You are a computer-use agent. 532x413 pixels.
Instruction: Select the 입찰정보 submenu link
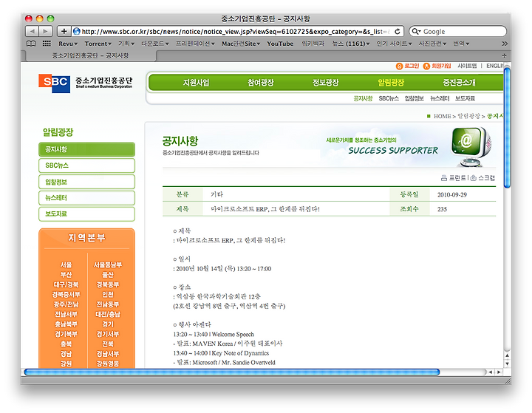pyautogui.click(x=414, y=98)
